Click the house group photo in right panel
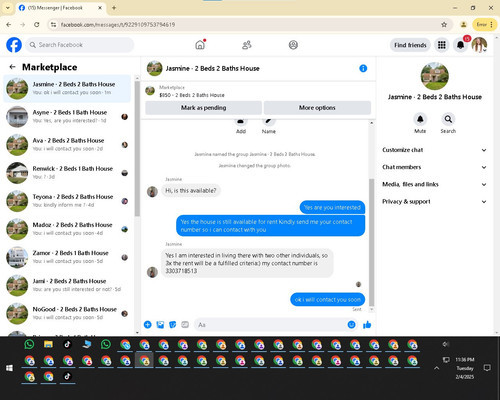The image size is (500, 400). (x=434, y=76)
